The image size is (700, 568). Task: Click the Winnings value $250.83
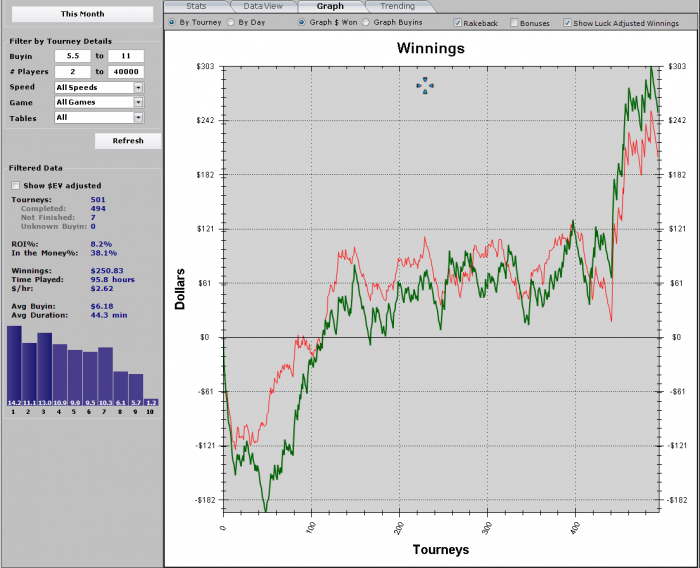pos(107,271)
